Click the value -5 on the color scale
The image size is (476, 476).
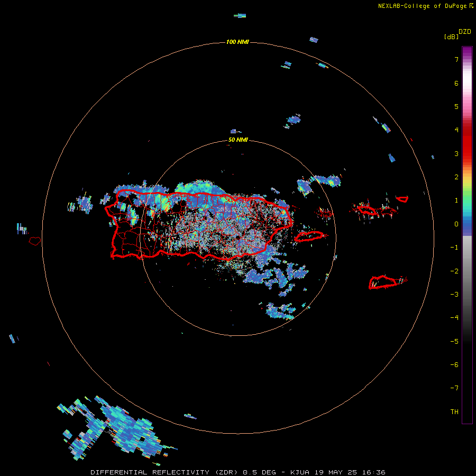454,342
